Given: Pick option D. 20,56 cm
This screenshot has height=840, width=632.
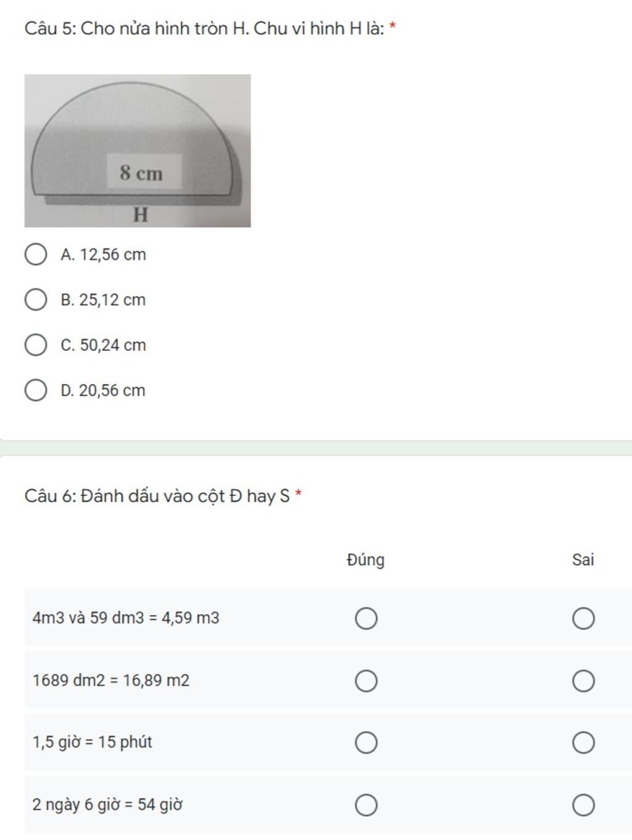Looking at the screenshot, I should [36, 390].
